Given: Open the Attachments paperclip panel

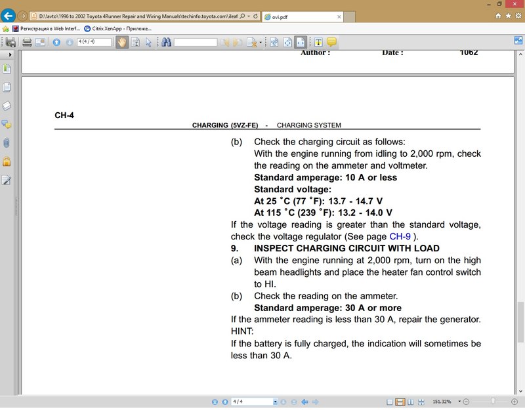Looking at the screenshot, I should [x=7, y=143].
